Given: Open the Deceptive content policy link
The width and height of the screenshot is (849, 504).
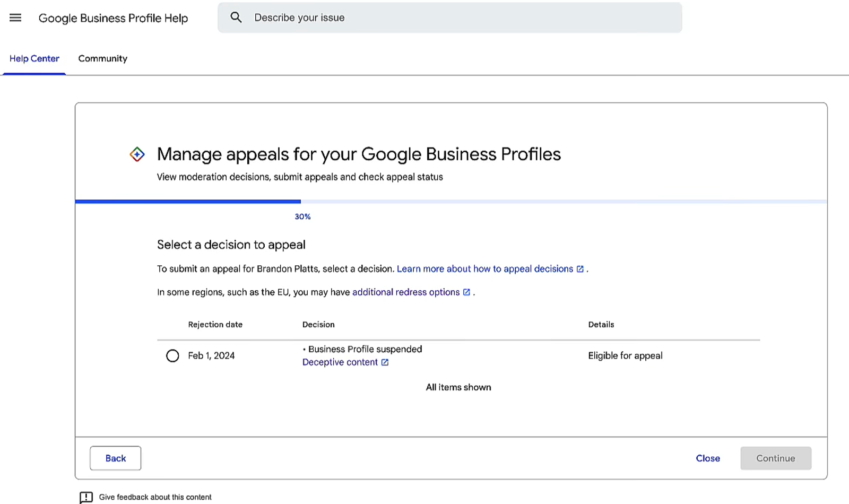Looking at the screenshot, I should [x=340, y=362].
